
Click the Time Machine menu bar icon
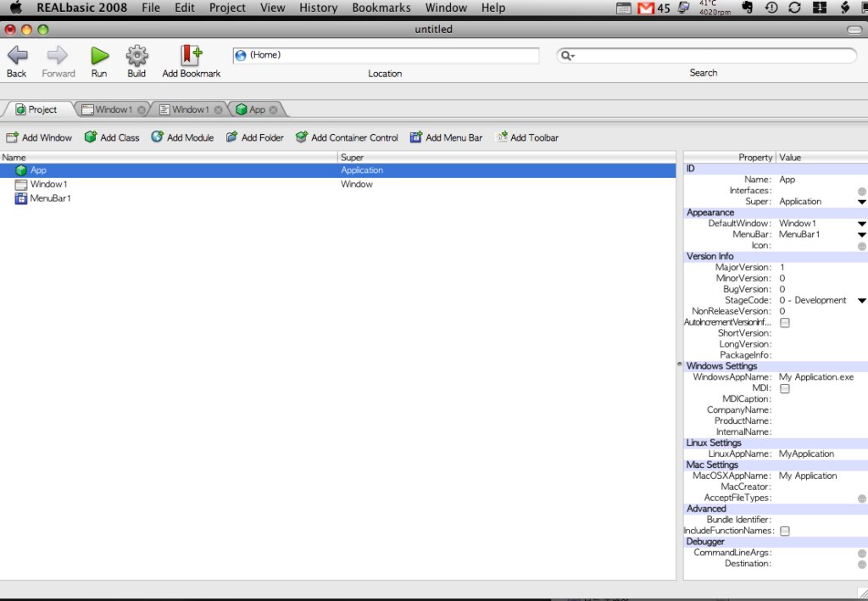(x=771, y=8)
